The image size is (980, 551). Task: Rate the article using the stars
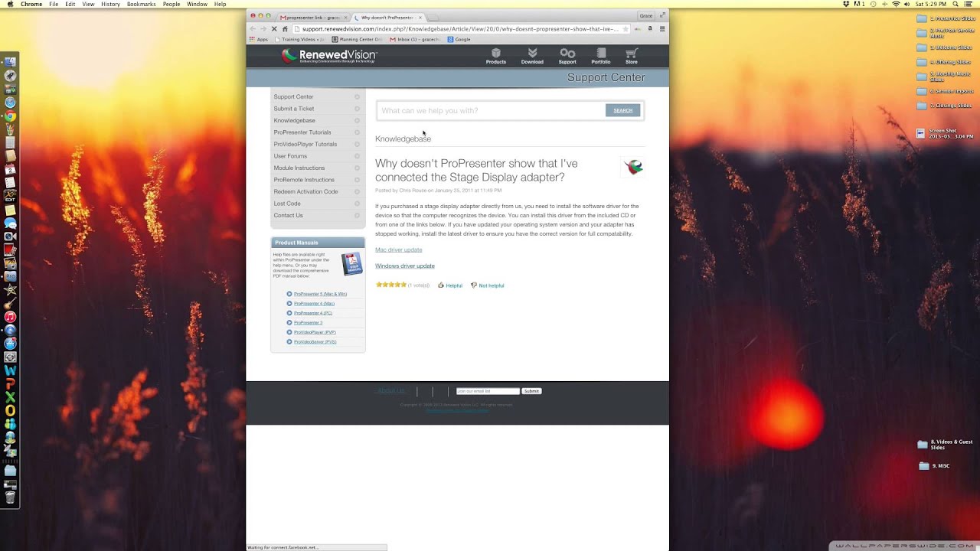point(390,285)
